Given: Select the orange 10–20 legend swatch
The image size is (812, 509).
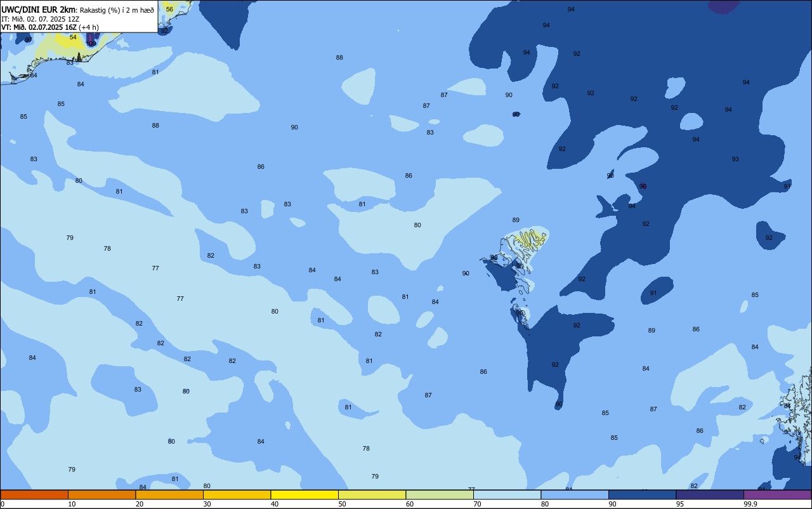Looking at the screenshot, I should pos(101,494).
